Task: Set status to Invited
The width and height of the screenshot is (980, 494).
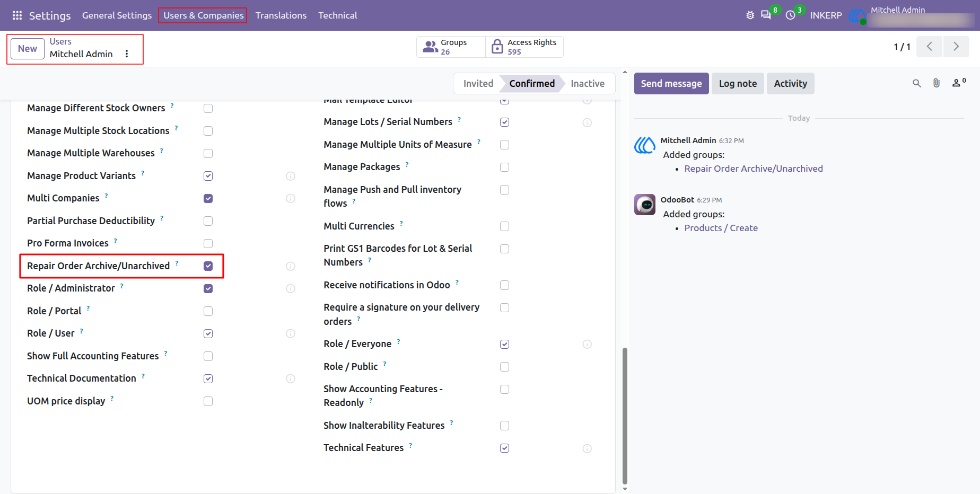Action: [478, 83]
